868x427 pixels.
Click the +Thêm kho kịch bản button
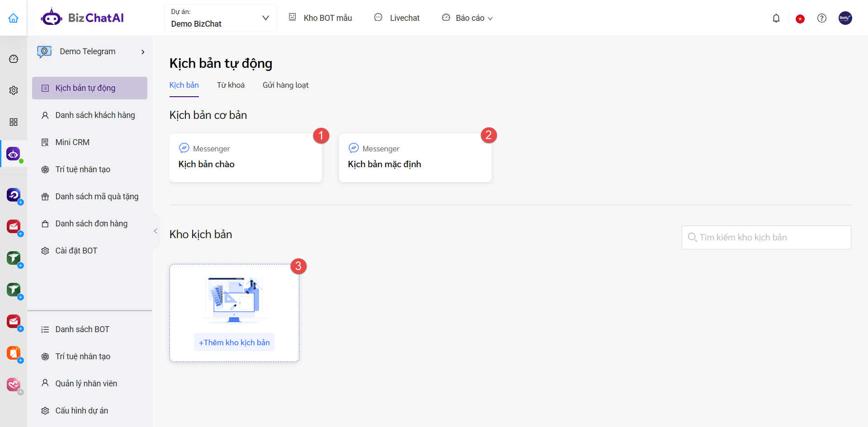pos(234,343)
